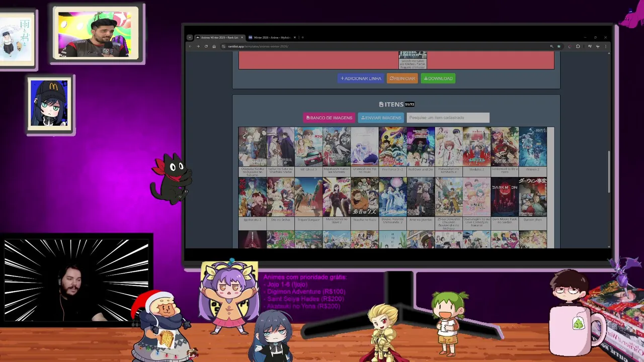Open a new browser tab
The height and width of the screenshot is (362, 644).
point(302,37)
